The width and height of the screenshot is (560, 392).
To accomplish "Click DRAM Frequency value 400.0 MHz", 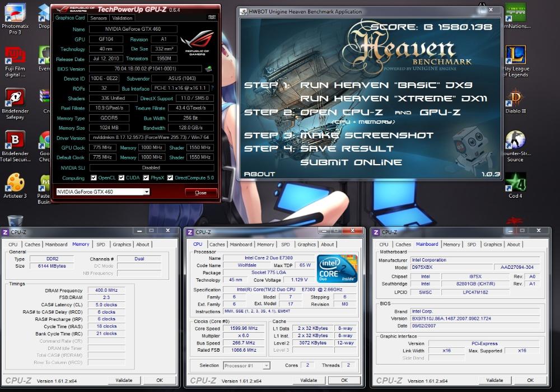I will click(x=106, y=290).
